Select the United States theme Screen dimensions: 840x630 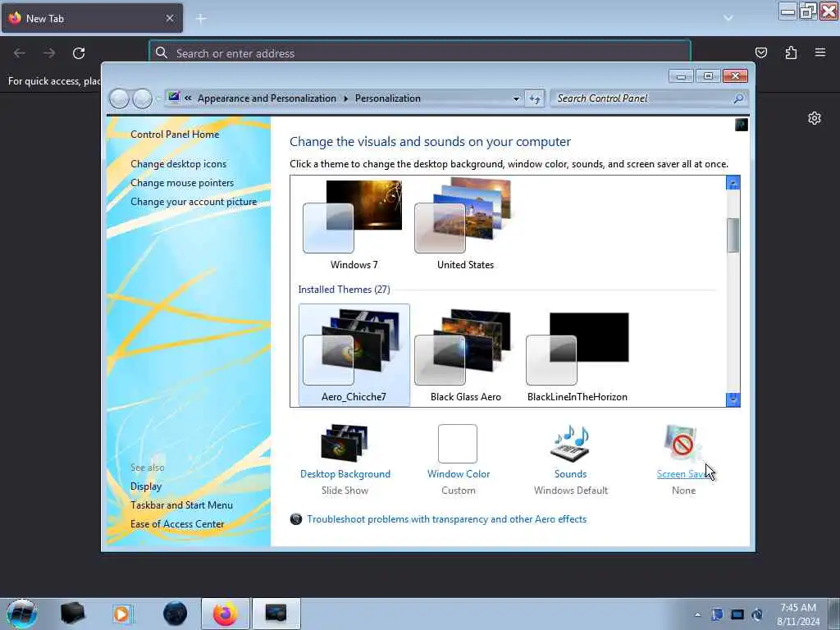(466, 225)
